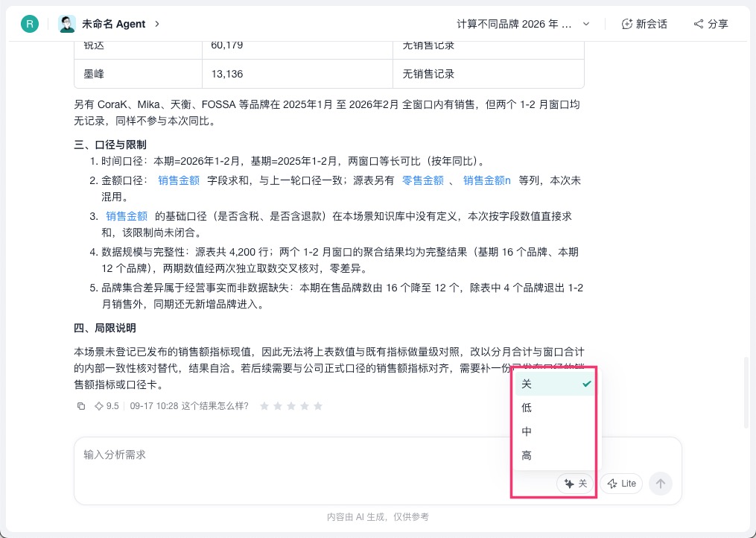756x538 pixels.
Task: Start a new chat with 新会话
Action: 644,24
